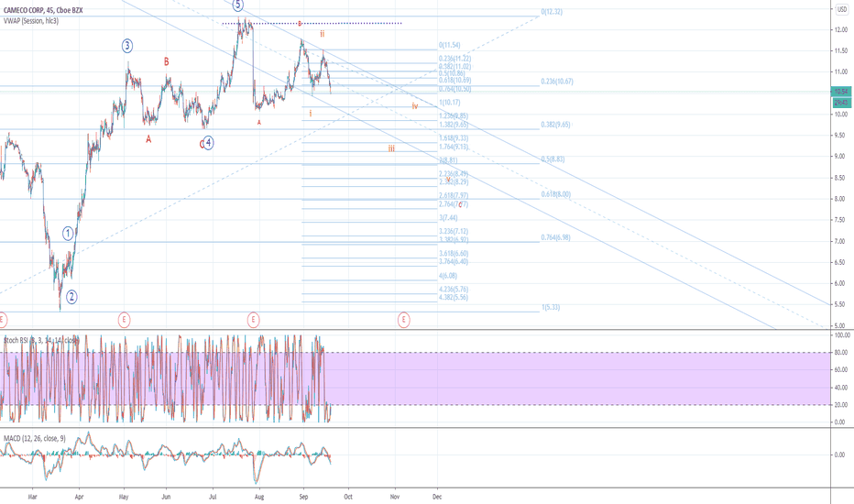Click the fib level label 0(12.32)

coord(552,12)
